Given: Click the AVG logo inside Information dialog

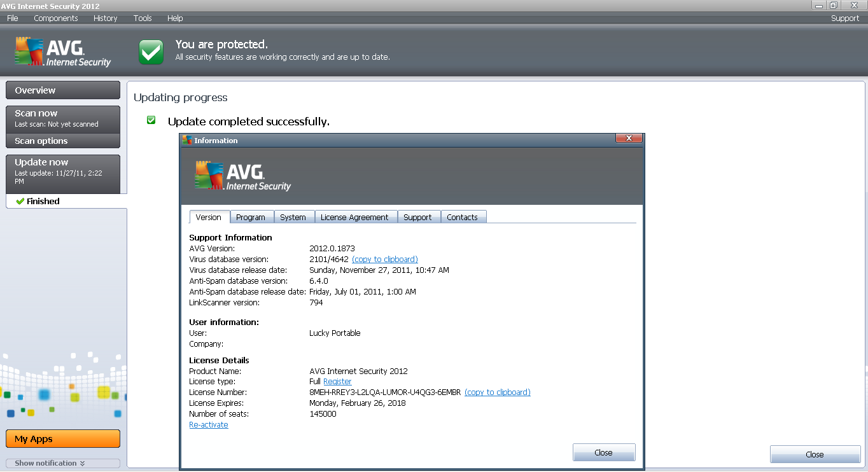Looking at the screenshot, I should point(243,176).
